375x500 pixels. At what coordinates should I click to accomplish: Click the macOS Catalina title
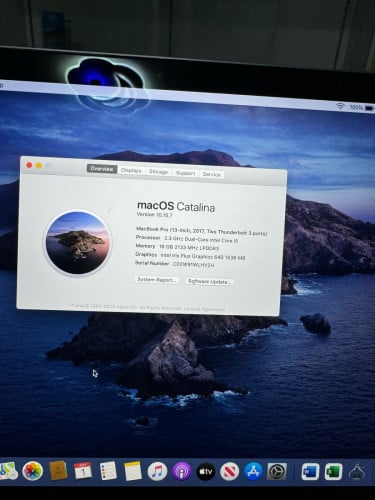[176, 206]
